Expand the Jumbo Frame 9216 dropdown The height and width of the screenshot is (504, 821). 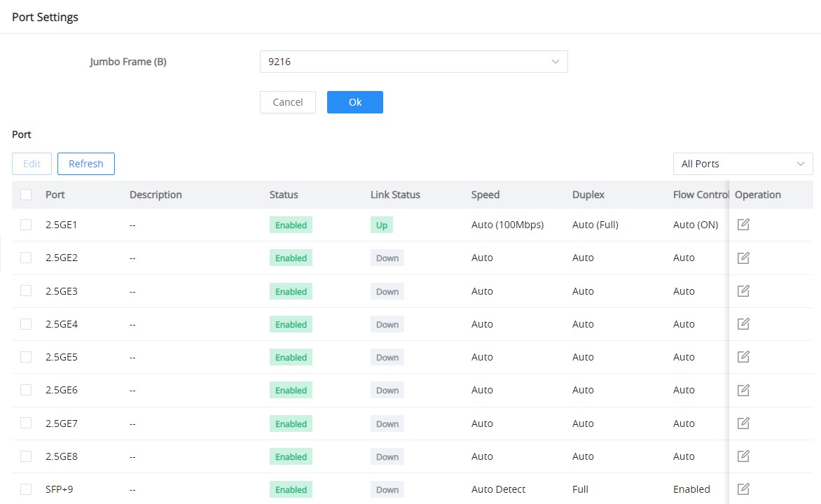pyautogui.click(x=413, y=62)
